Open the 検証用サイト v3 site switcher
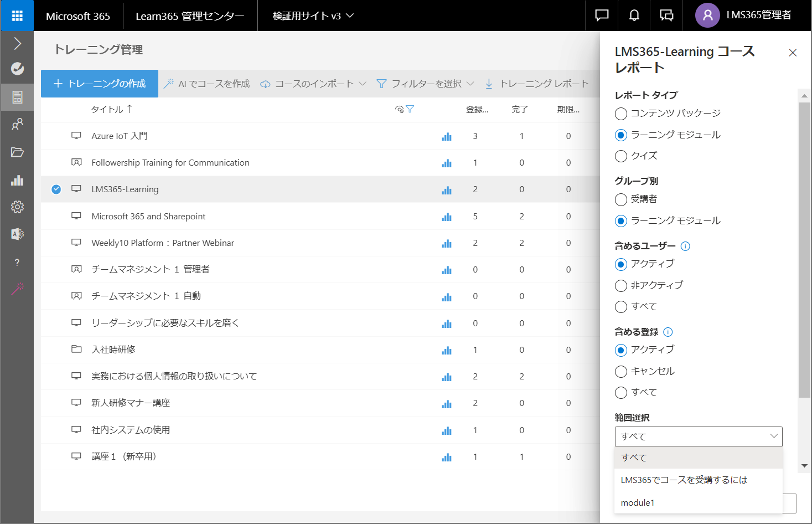The height and width of the screenshot is (524, 812). click(313, 16)
